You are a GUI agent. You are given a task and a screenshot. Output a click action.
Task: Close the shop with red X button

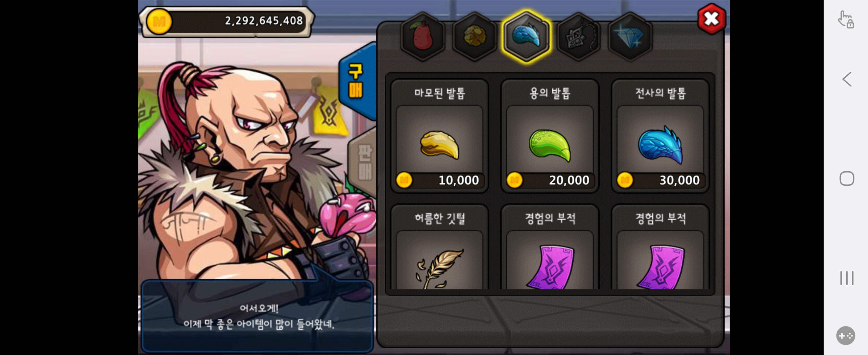[711, 19]
